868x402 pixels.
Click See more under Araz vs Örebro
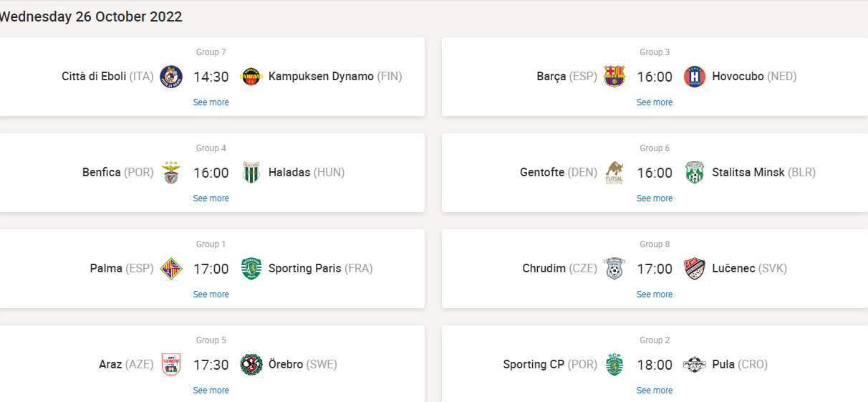point(211,391)
